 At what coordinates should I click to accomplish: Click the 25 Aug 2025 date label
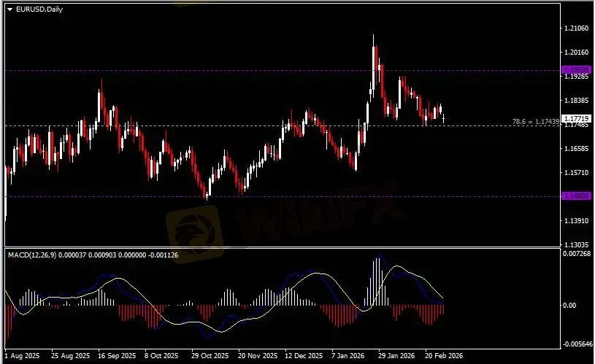[71, 356]
